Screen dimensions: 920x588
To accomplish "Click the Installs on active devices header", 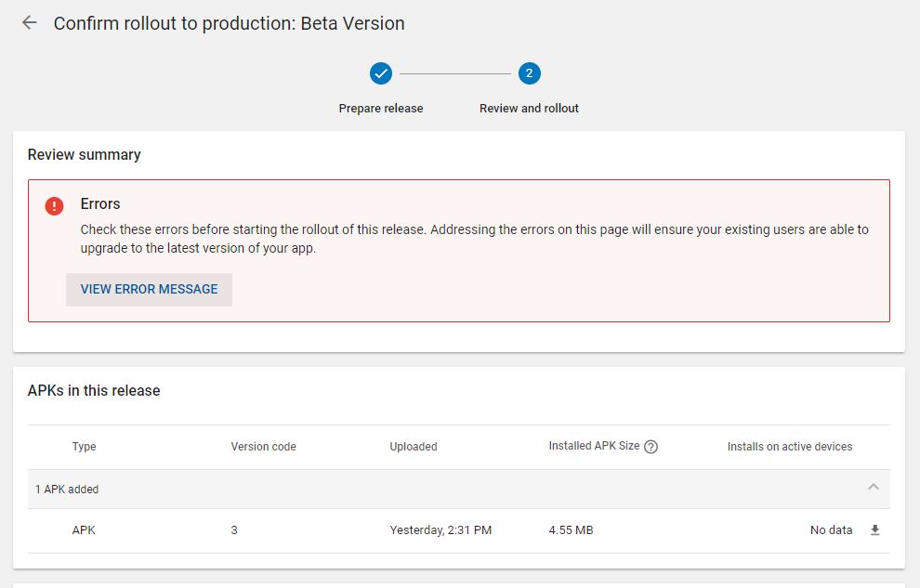I will [x=789, y=447].
